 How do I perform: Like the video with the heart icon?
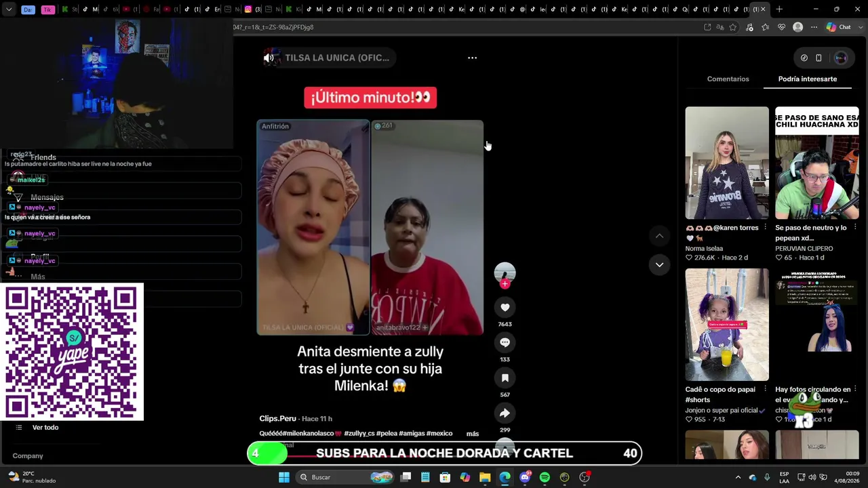coord(505,307)
